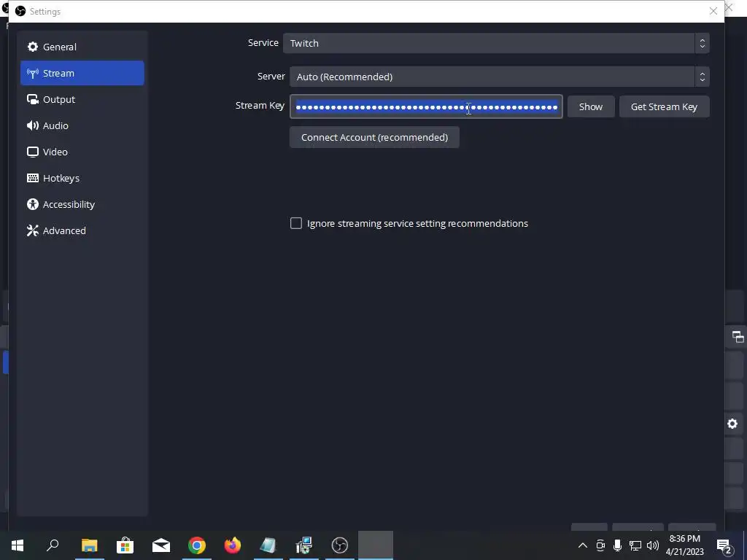Switch to the Video settings section
747x560 pixels.
[x=82, y=152]
